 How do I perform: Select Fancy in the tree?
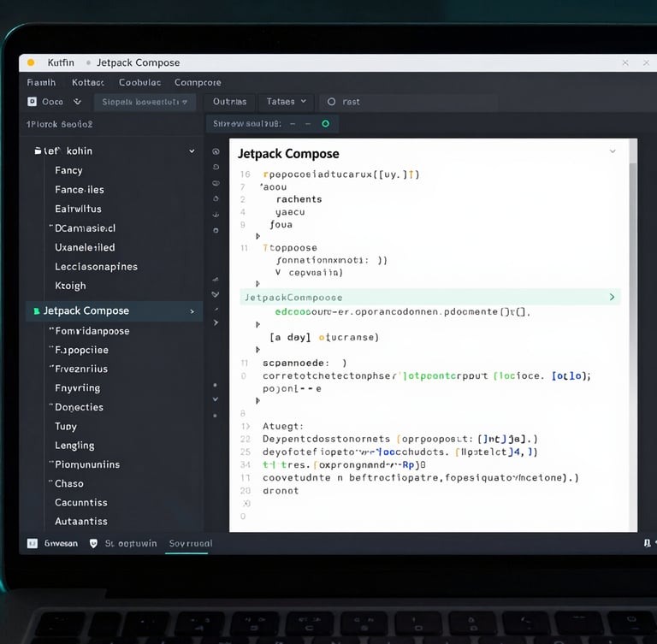pos(68,170)
